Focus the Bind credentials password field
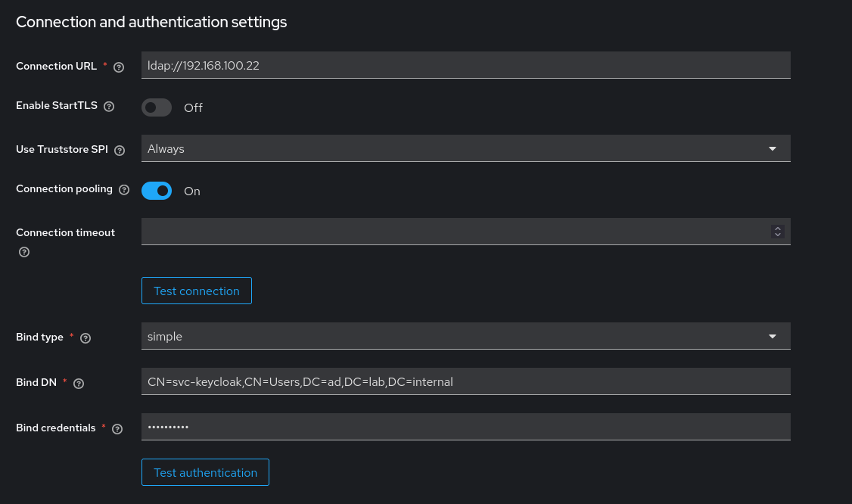Image resolution: width=852 pixels, height=504 pixels. pos(465,427)
